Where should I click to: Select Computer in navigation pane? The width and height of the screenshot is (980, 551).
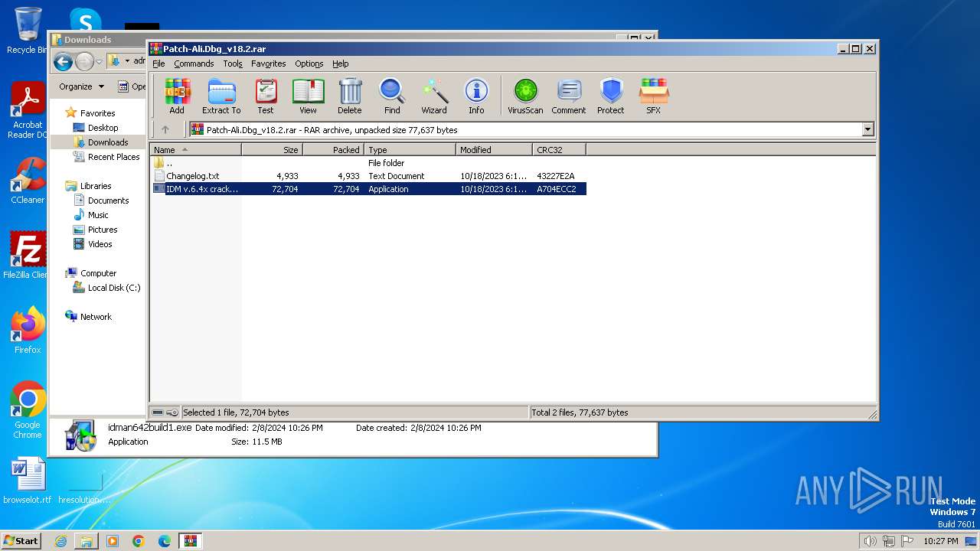(x=98, y=273)
